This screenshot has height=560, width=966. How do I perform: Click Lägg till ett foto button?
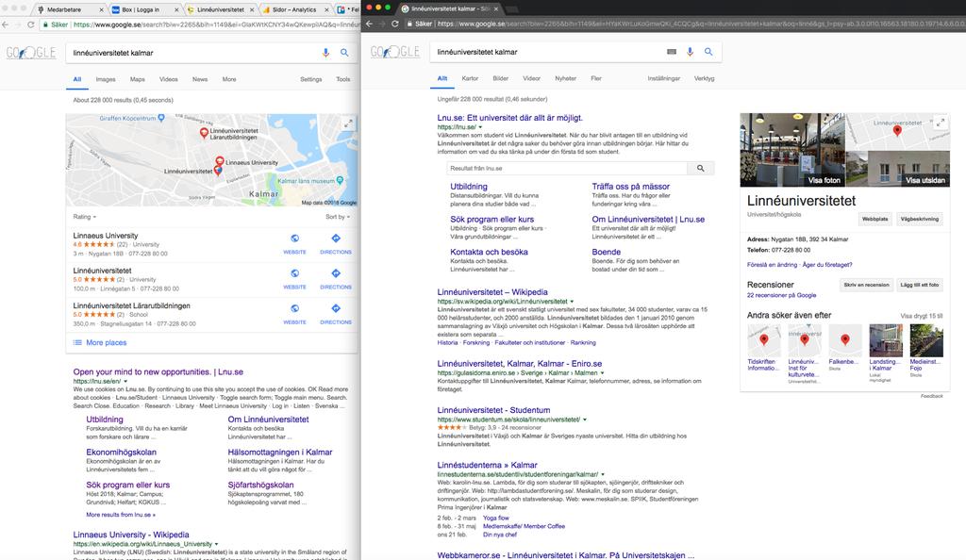[920, 285]
